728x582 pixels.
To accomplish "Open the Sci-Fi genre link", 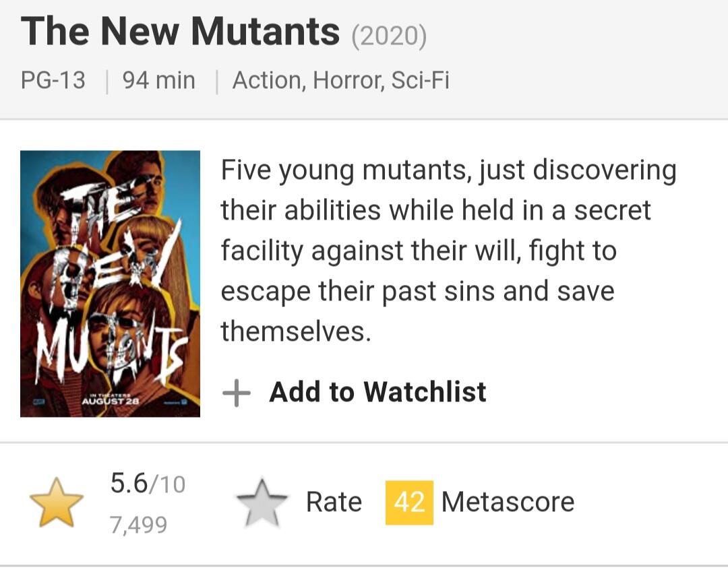I will coord(420,81).
